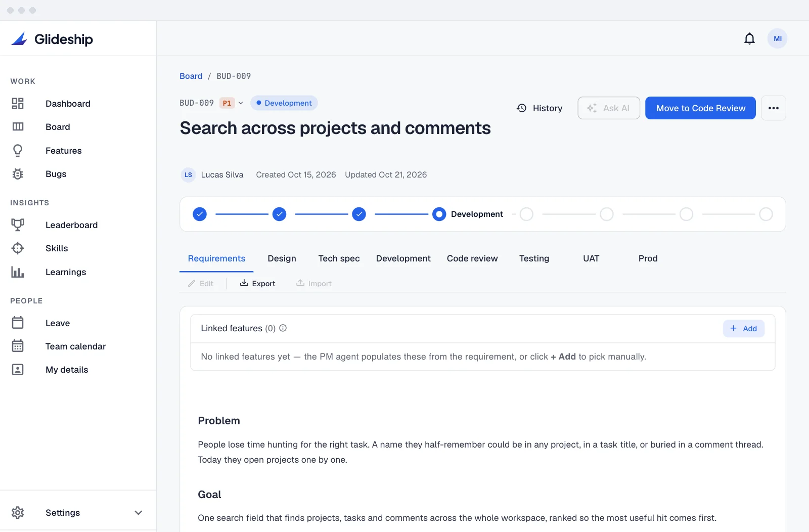Click the Glideship logo
809x532 pixels.
52,39
